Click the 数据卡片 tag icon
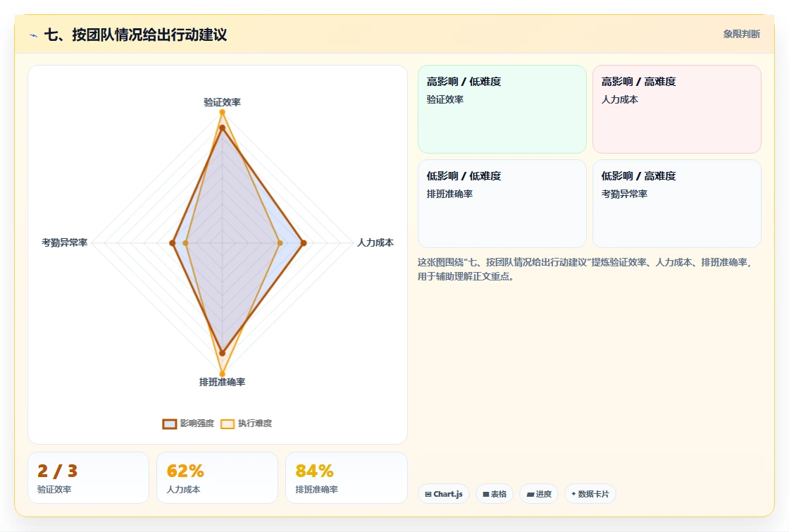The width and height of the screenshot is (789, 532). pos(573,494)
